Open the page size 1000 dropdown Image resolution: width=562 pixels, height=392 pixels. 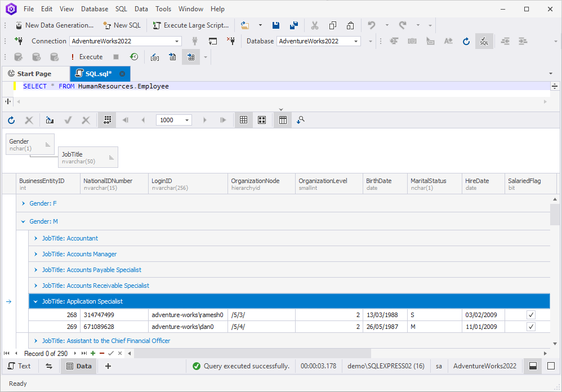pyautogui.click(x=187, y=120)
